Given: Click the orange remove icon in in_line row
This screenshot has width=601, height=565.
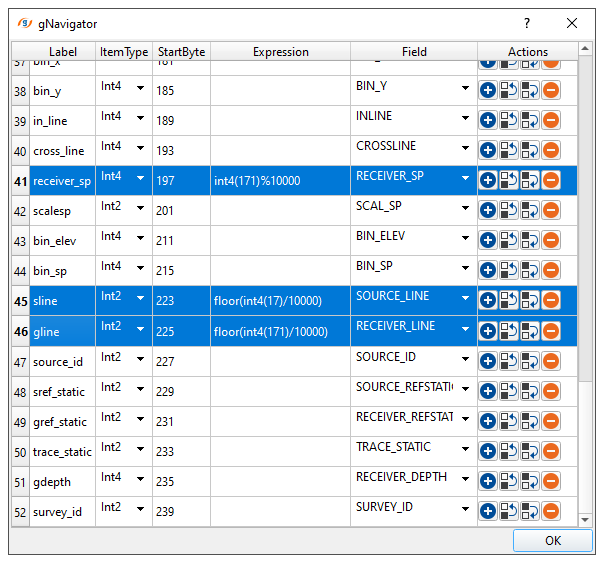Looking at the screenshot, I should (550, 121).
